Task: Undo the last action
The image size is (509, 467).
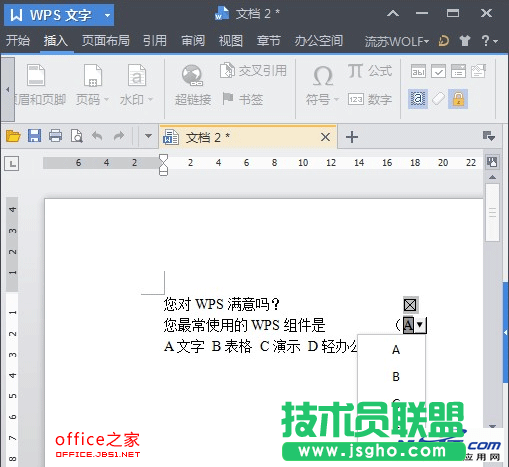Action: pyautogui.click(x=97, y=136)
